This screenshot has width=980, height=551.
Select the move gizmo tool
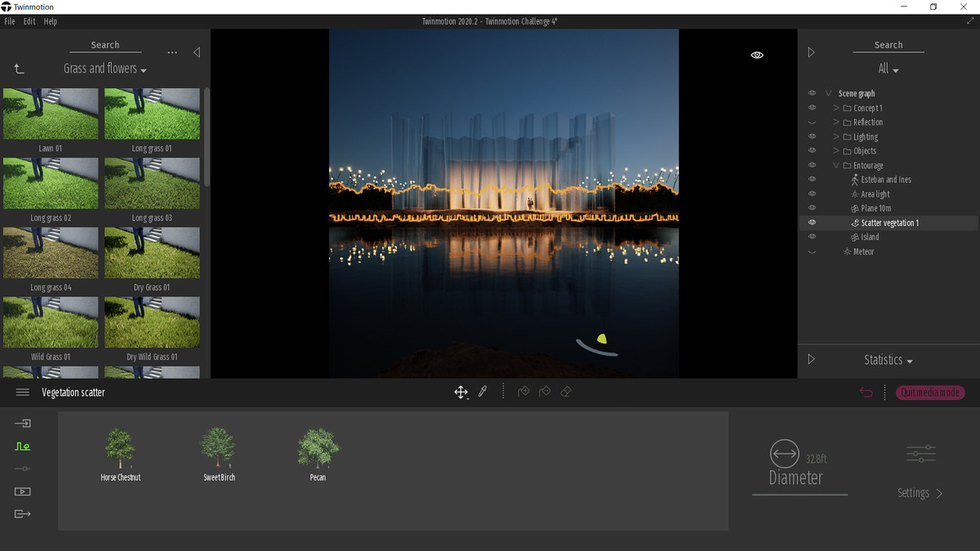[461, 393]
